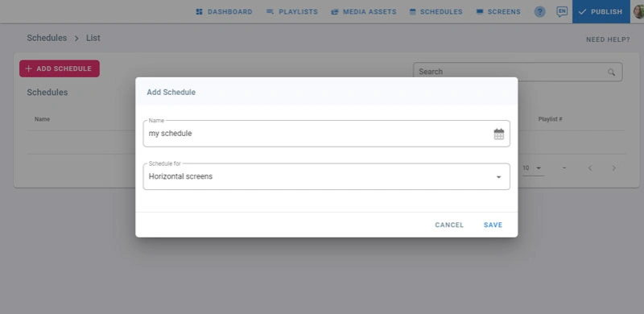Click the Search input field
This screenshot has height=314, width=644.
coord(518,72)
